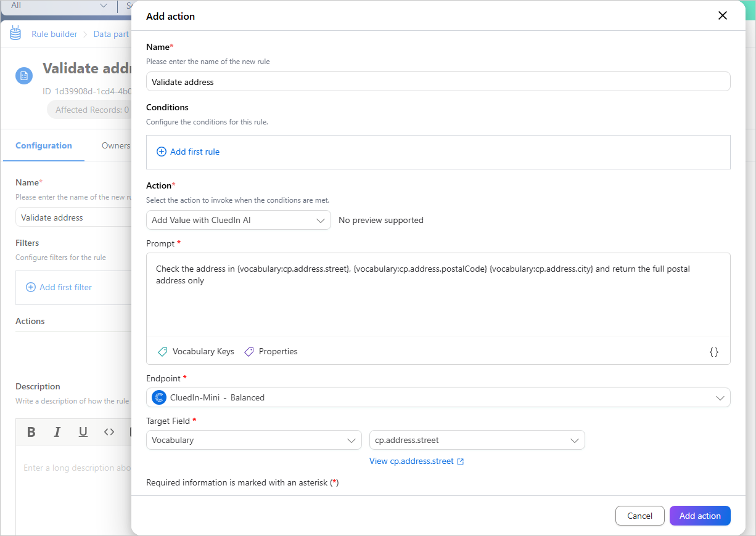Open the Target Field Vocabulary dropdown
756x536 pixels.
[254, 440]
